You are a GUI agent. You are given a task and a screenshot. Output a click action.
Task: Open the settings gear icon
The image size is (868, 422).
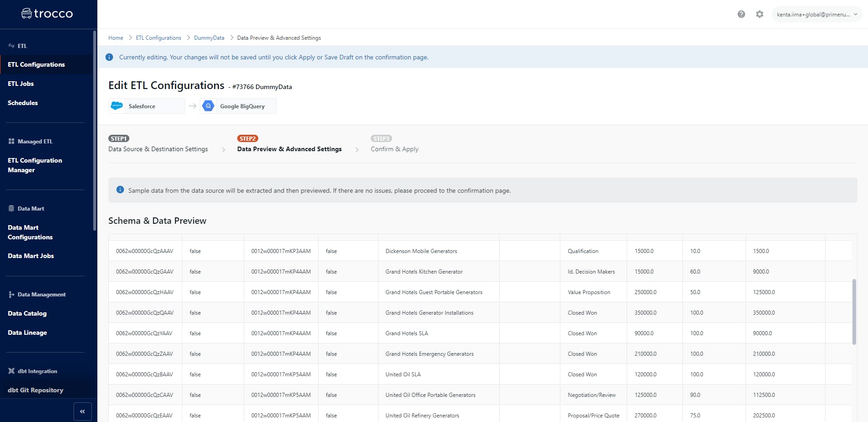(760, 14)
